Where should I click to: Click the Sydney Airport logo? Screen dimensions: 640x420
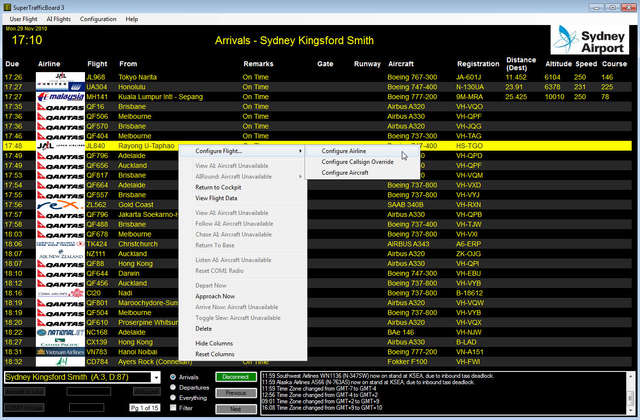tap(590, 40)
